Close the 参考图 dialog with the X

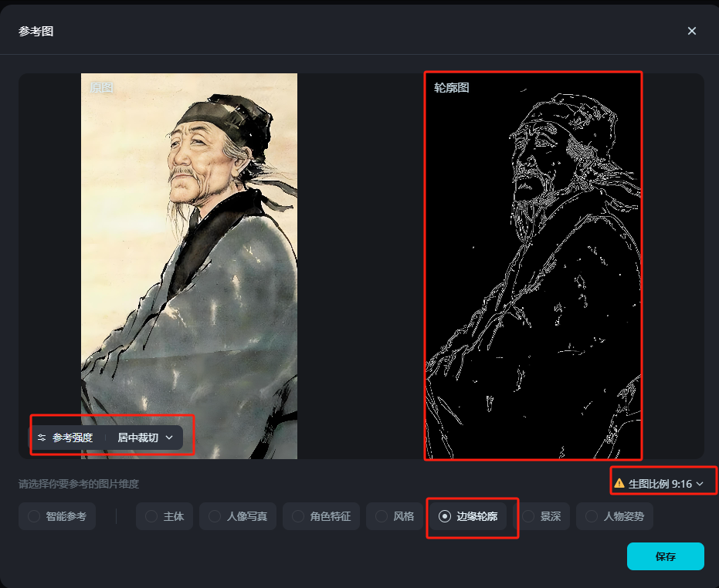[x=691, y=31]
